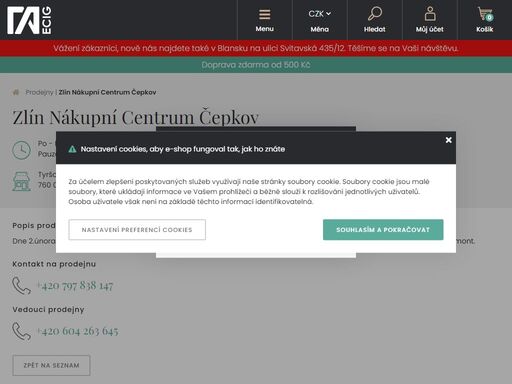Click the warning triangle icon in cookie header
The image size is (512, 384).
(x=72, y=149)
